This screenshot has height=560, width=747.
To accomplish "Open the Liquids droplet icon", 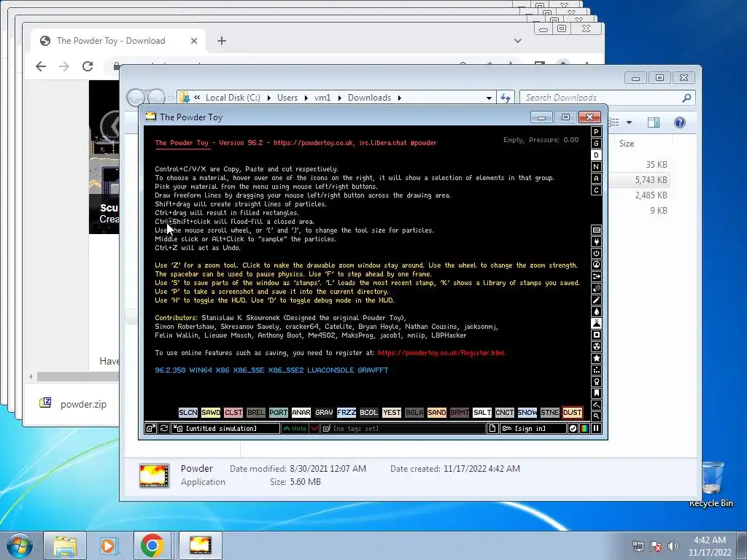I will [596, 312].
